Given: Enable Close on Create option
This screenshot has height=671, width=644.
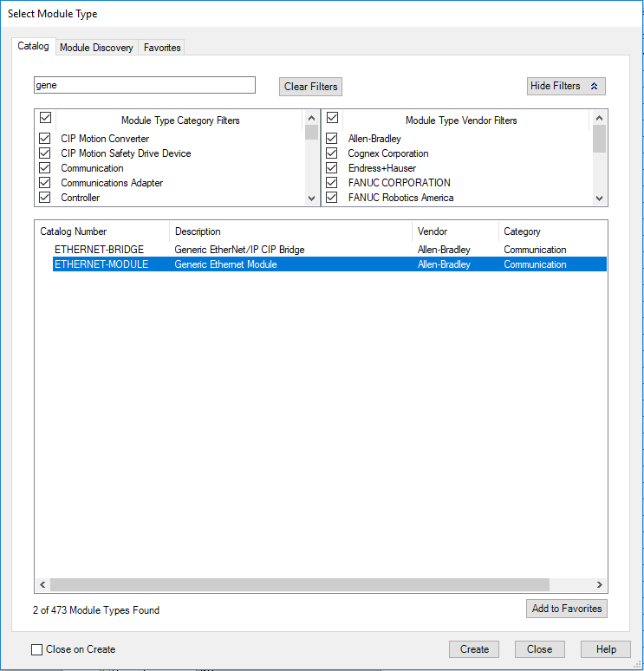Looking at the screenshot, I should (36, 649).
